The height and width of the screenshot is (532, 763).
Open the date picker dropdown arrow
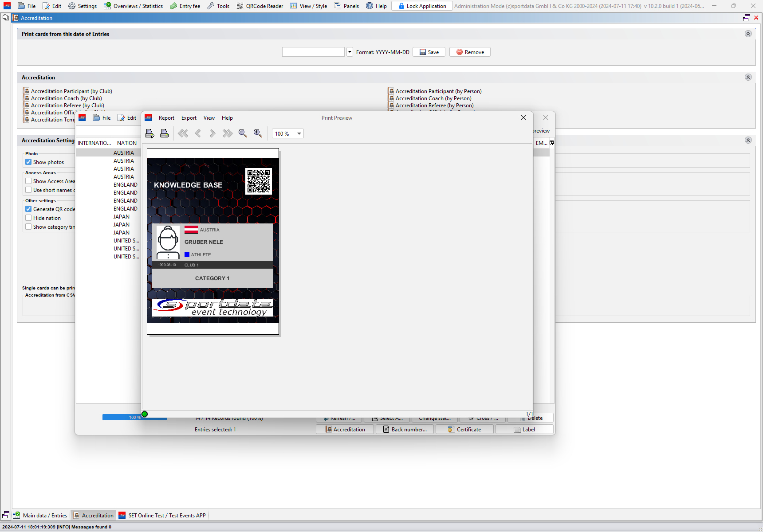tap(350, 52)
